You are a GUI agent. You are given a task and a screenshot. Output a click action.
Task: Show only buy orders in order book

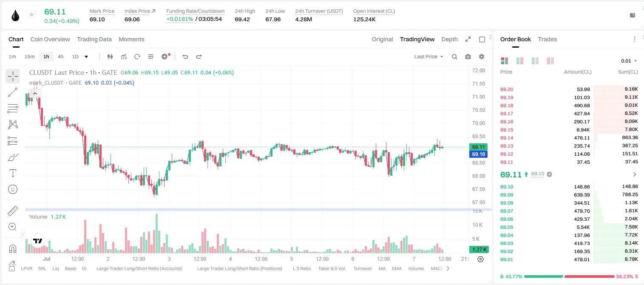[x=535, y=61]
